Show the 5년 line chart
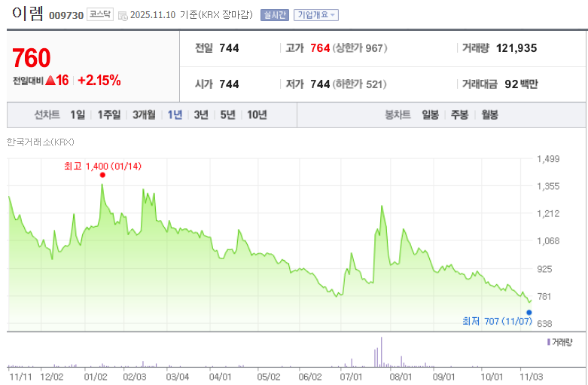Viewport: 588px width, 385px height. [x=227, y=115]
